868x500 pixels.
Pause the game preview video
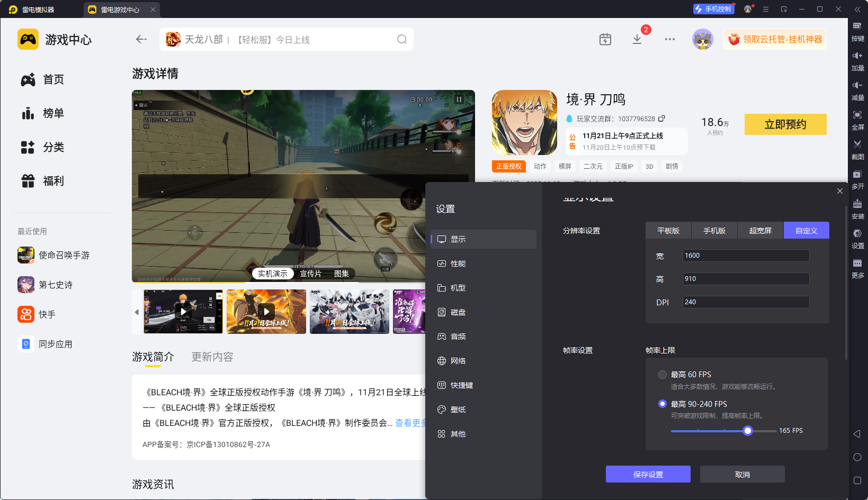point(459,99)
